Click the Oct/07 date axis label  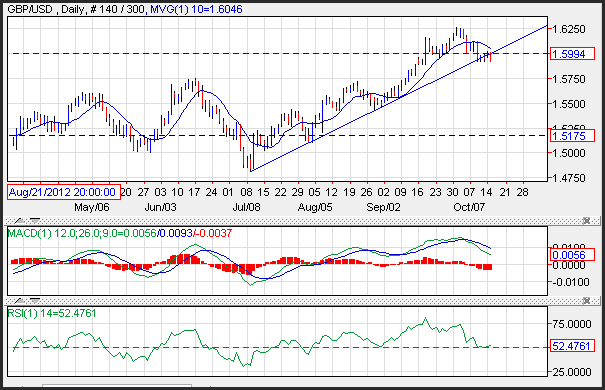click(469, 208)
